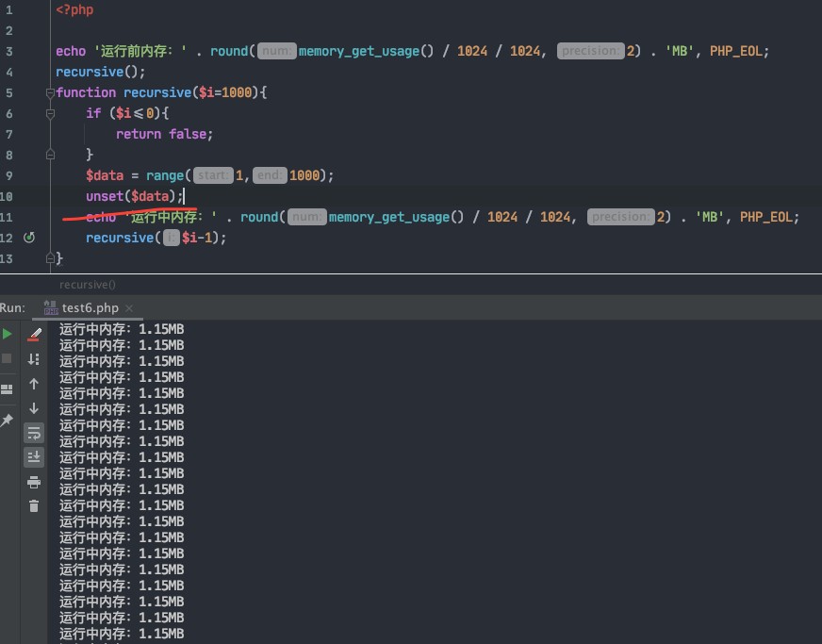Pin the Run tab with pin icon
The width and height of the screenshot is (822, 644).
pyautogui.click(x=7, y=421)
